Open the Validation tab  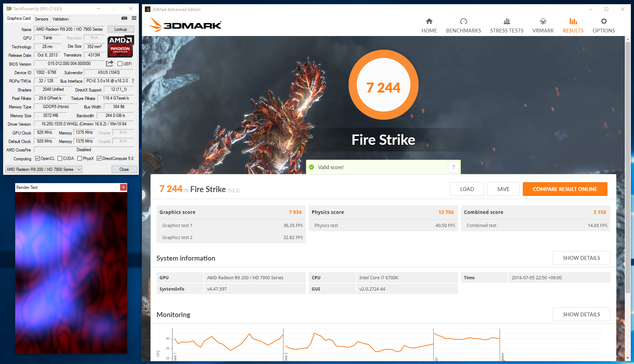click(x=60, y=19)
